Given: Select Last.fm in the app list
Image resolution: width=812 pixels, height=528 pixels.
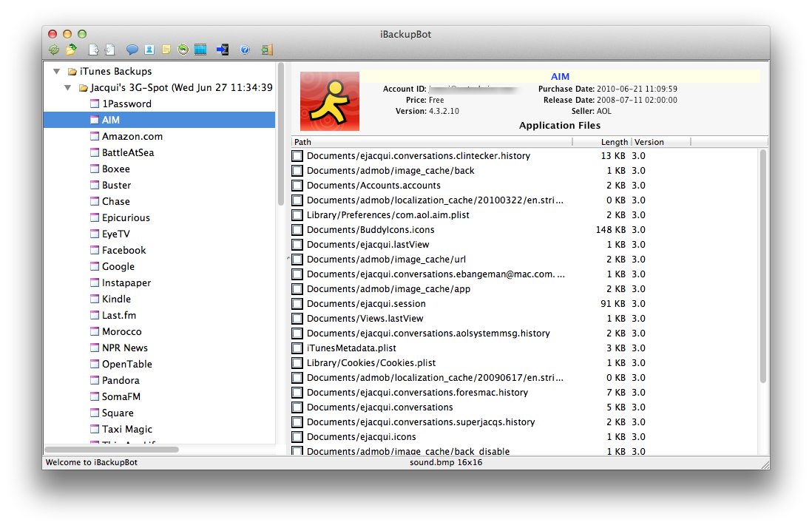Looking at the screenshot, I should click(119, 315).
